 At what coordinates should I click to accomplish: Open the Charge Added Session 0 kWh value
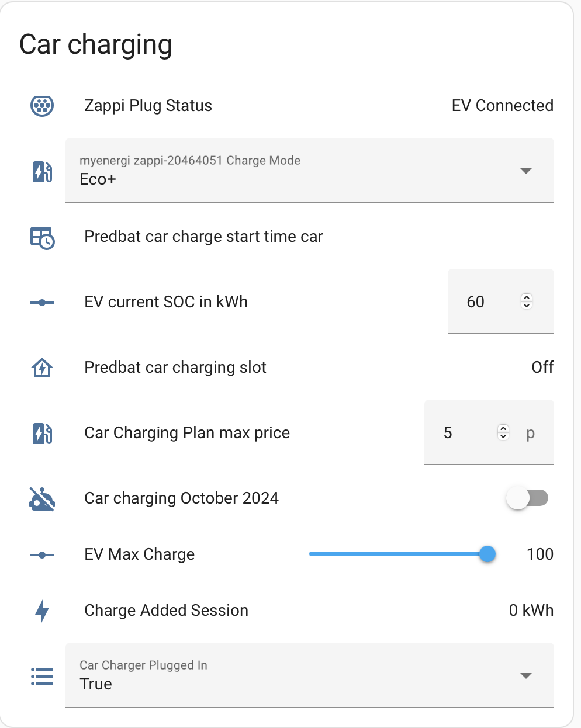click(x=531, y=611)
